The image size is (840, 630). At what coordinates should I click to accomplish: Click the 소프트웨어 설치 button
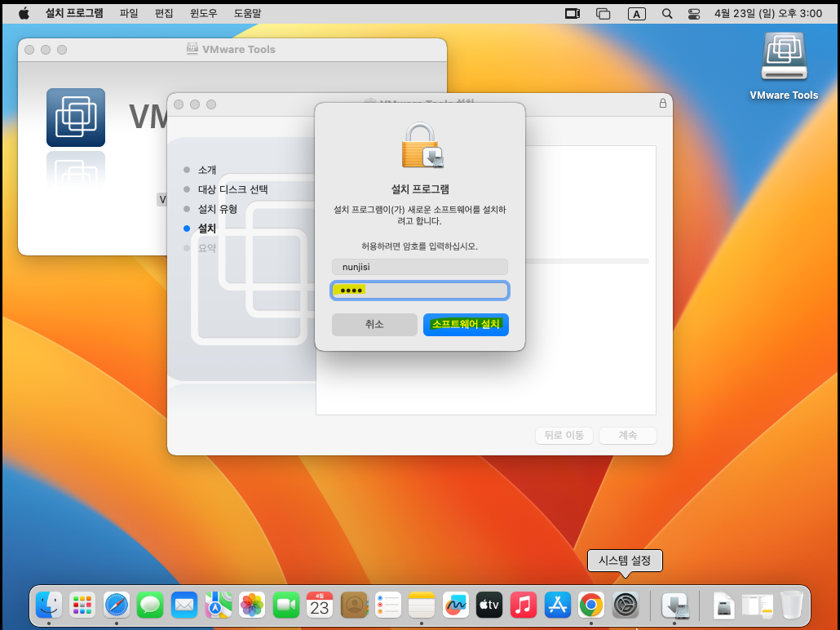pos(466,324)
